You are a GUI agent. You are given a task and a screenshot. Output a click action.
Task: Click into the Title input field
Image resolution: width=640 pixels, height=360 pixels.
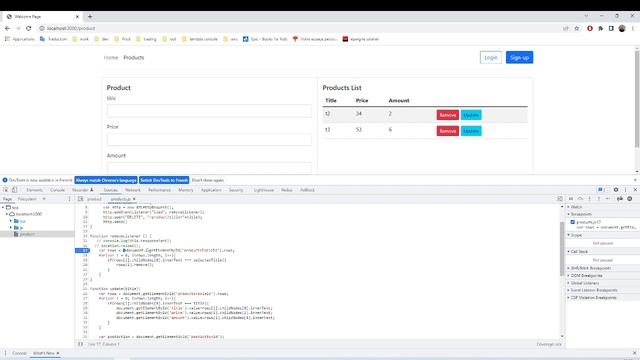pyautogui.click(x=209, y=111)
